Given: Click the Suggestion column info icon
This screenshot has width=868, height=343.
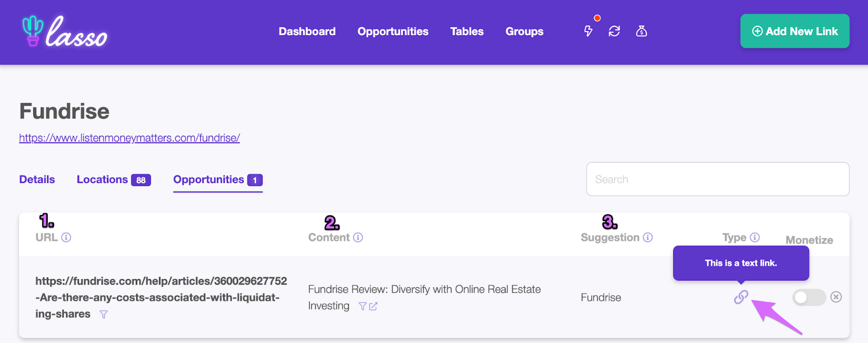Looking at the screenshot, I should 648,237.
